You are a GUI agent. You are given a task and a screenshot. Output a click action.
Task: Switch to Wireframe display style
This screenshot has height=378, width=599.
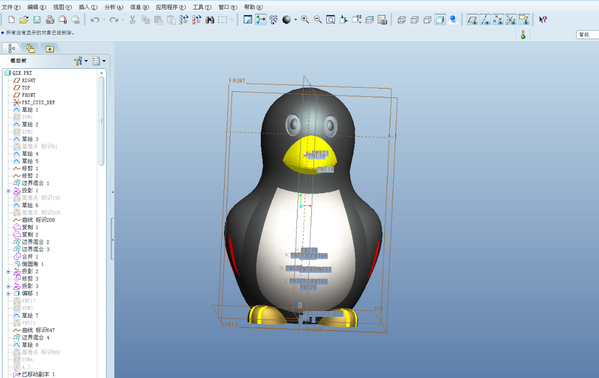coord(401,19)
